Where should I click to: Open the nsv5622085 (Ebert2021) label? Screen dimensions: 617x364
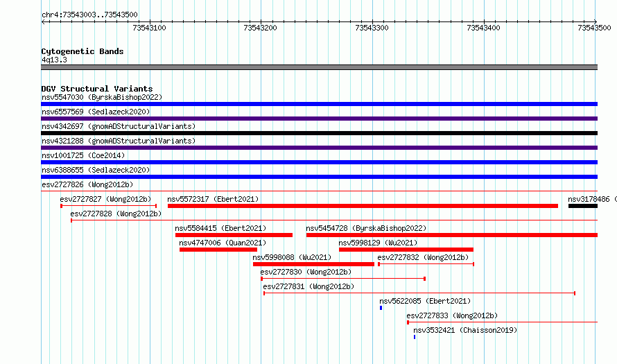(425, 301)
